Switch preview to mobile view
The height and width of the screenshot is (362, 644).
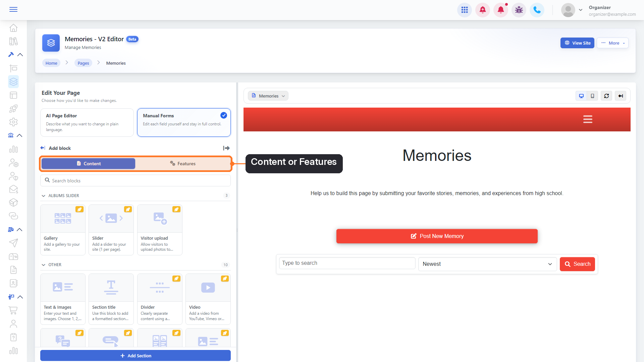pos(592,96)
